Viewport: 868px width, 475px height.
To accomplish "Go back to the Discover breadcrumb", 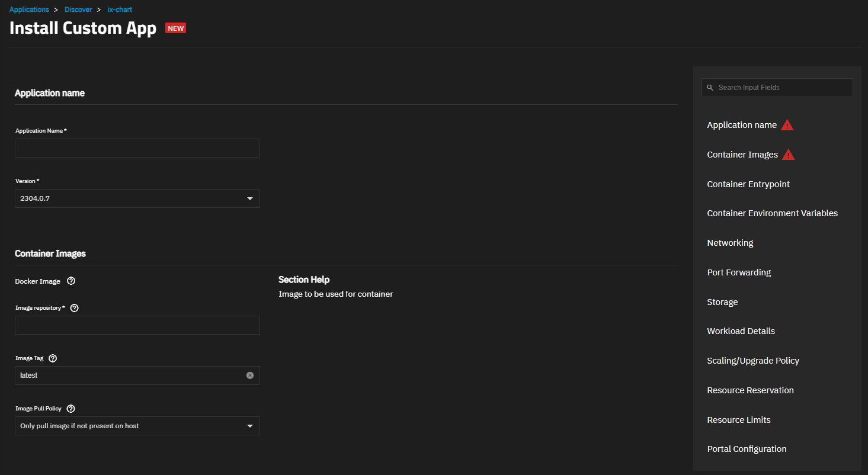I will [x=78, y=9].
